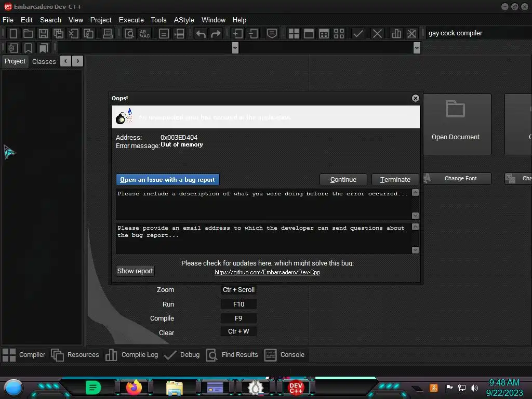Image resolution: width=532 pixels, height=399 pixels.
Task: Open the Search menu
Action: [50, 20]
